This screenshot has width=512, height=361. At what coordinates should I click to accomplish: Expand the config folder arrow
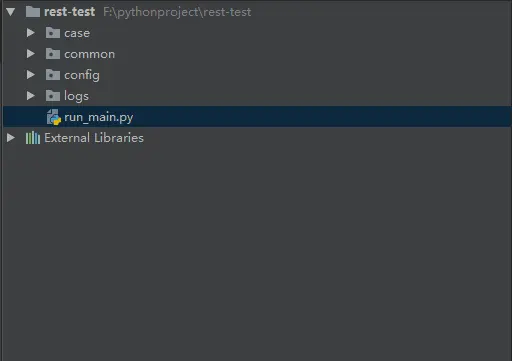point(31,75)
